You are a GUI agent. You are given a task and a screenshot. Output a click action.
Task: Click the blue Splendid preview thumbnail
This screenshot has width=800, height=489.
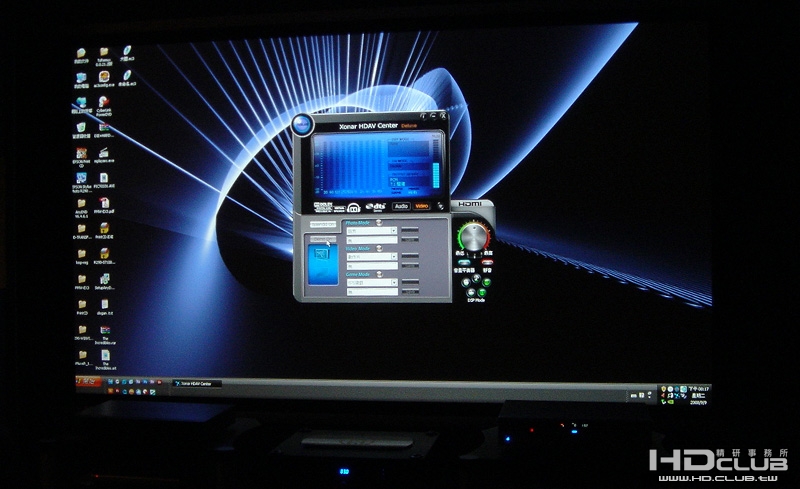coord(323,265)
